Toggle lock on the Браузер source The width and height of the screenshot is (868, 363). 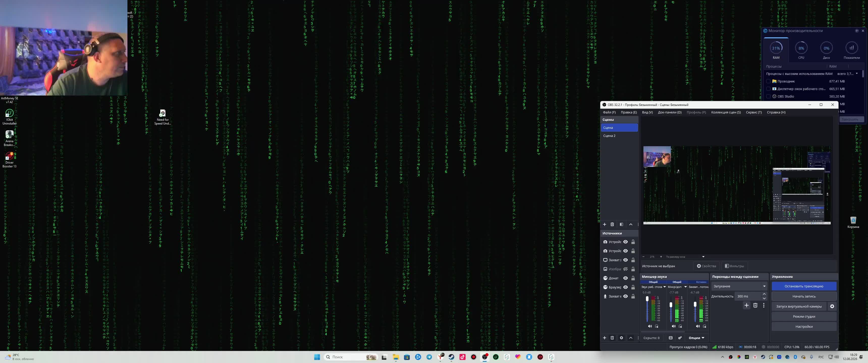[633, 287]
